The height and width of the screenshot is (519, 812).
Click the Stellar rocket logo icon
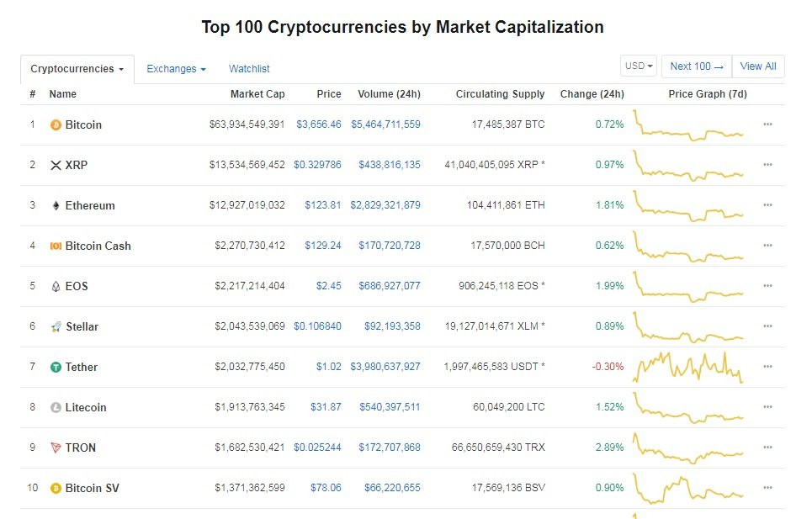pyautogui.click(x=56, y=326)
